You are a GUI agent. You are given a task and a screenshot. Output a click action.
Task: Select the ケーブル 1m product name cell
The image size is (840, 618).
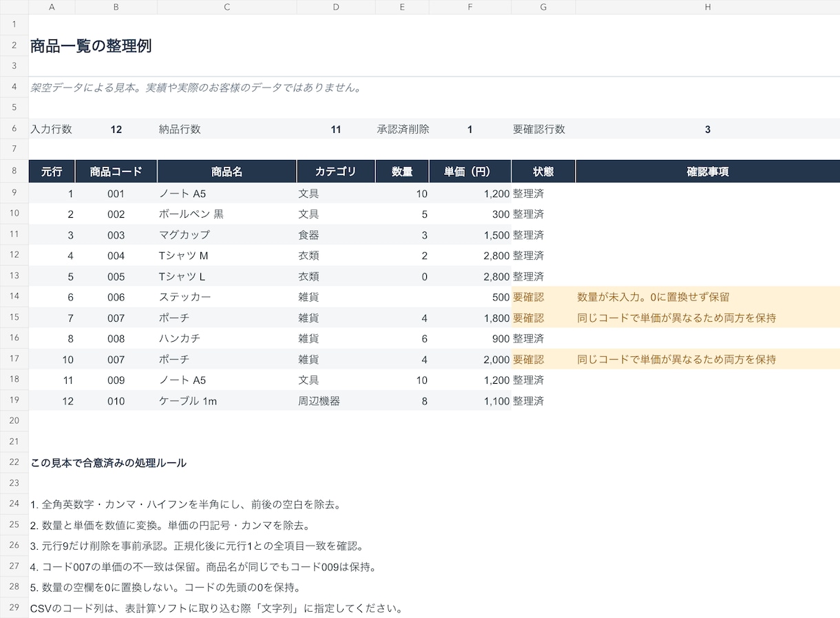[227, 400]
